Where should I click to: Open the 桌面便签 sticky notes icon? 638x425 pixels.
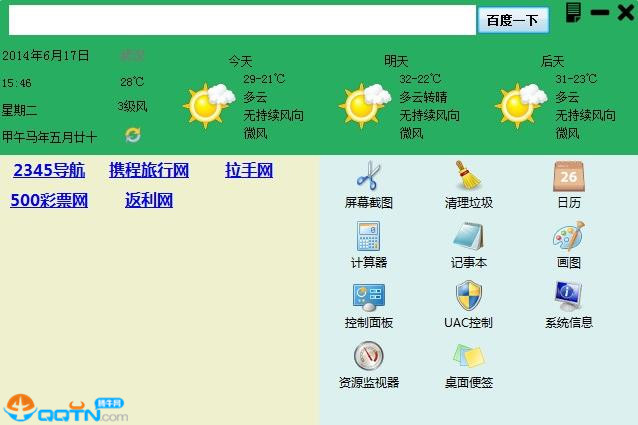468,357
